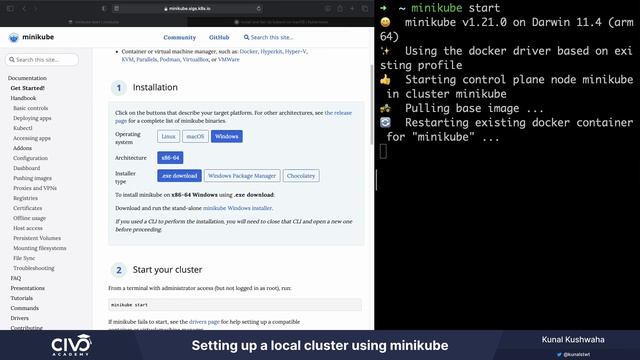The height and width of the screenshot is (360, 640).
Task: Open the Parallels link
Action: tap(147, 60)
